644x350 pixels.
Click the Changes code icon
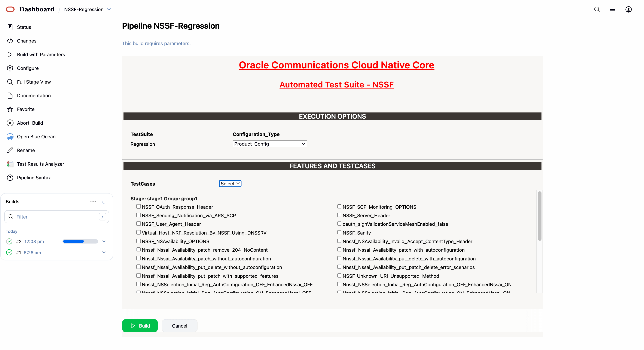[10, 41]
